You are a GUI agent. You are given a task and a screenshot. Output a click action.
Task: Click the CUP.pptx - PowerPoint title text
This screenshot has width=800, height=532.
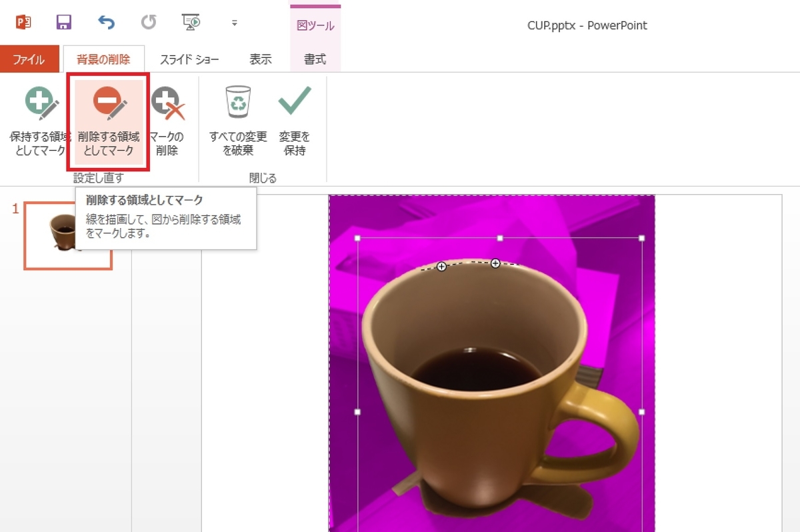(587, 25)
